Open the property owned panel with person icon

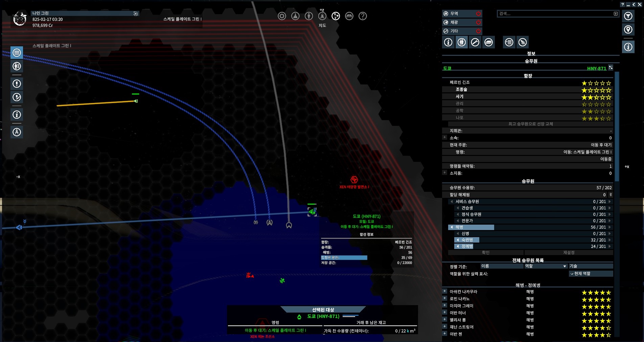(17, 66)
